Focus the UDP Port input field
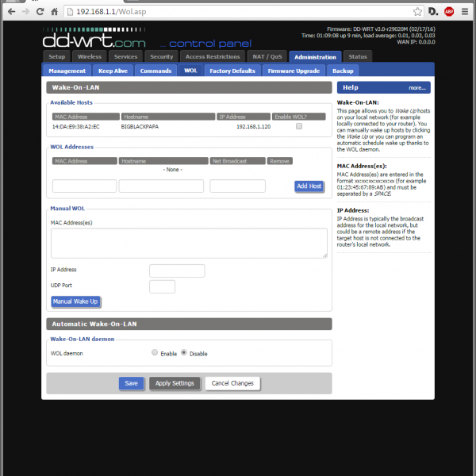 click(x=162, y=286)
